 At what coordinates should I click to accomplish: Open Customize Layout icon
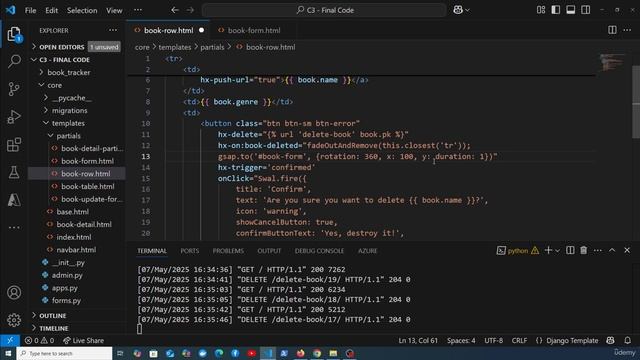[541, 10]
